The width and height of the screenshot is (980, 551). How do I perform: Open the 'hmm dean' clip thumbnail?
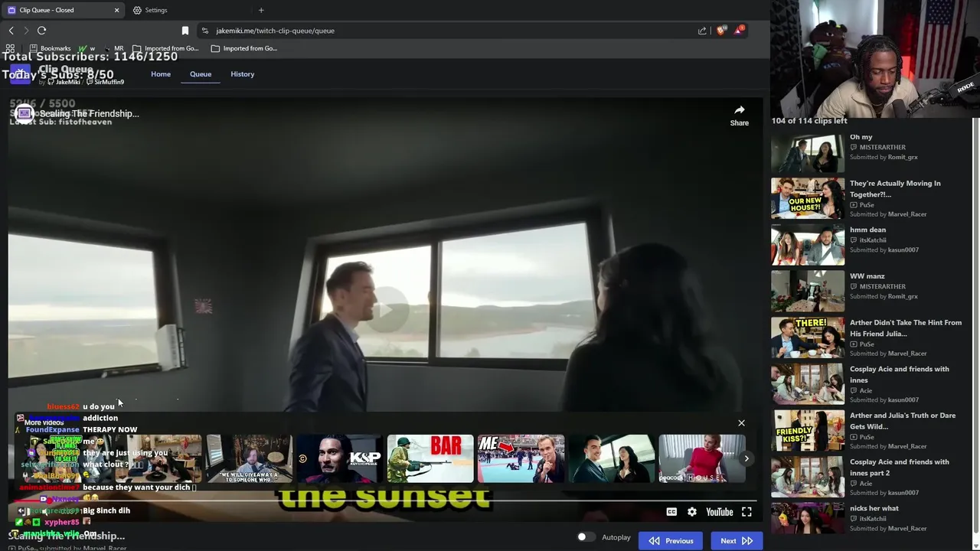(x=807, y=245)
